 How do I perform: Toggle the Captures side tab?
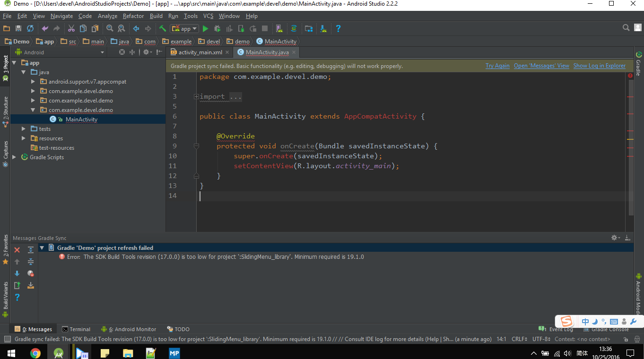(x=5, y=154)
